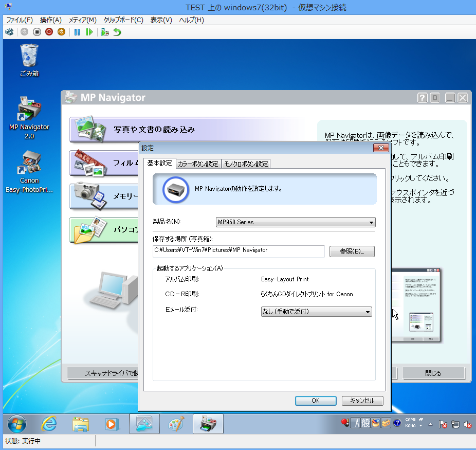Screen dimensions: 476x450
Task: Toggle CAPS lock indicator in language bar
Action: 410,419
